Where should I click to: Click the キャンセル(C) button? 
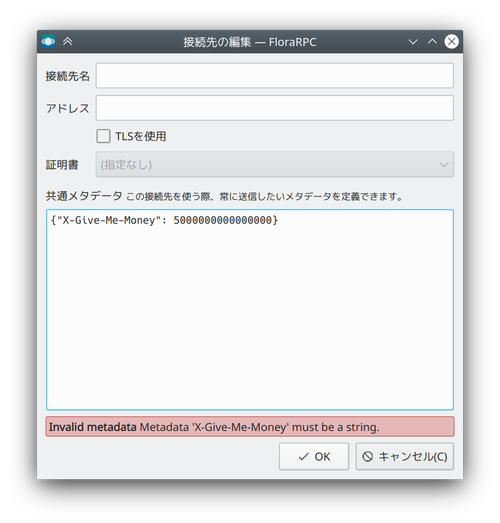[x=405, y=456]
